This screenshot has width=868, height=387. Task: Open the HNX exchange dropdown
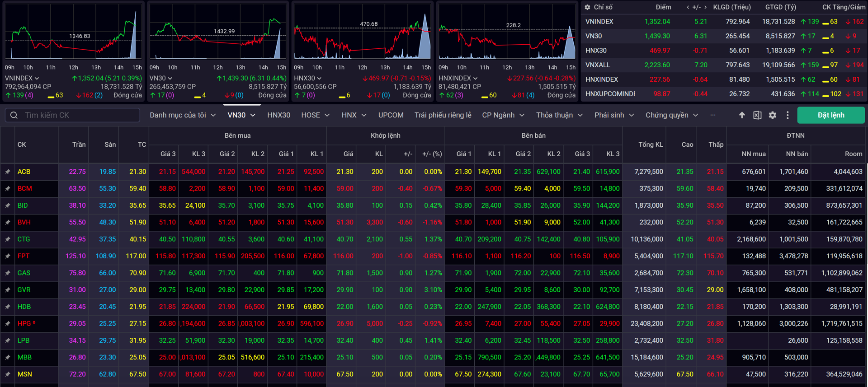pos(354,115)
